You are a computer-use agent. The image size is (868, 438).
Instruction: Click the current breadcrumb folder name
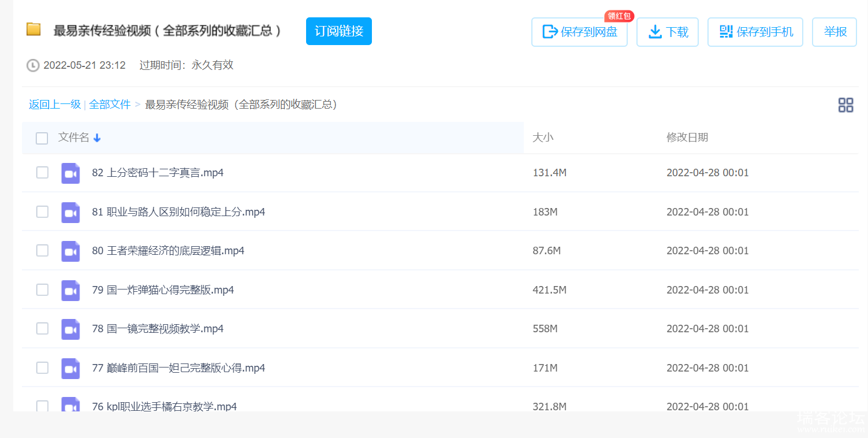(241, 105)
